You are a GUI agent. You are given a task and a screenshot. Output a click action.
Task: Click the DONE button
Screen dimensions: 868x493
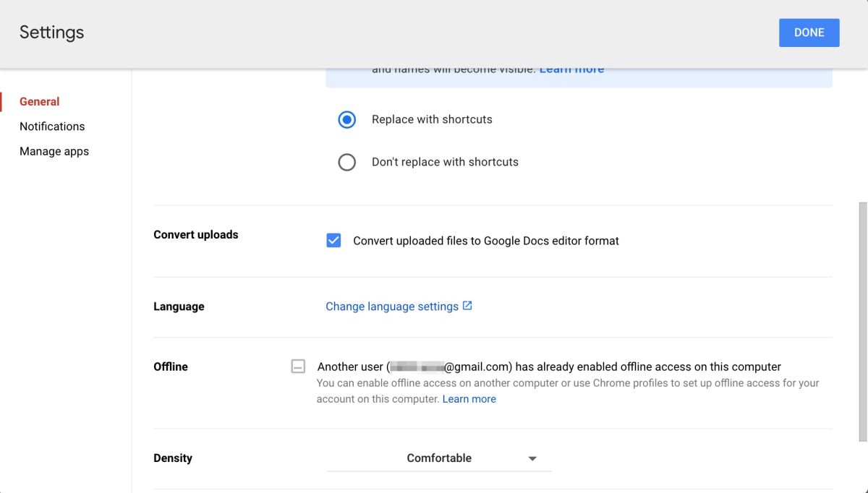click(809, 33)
